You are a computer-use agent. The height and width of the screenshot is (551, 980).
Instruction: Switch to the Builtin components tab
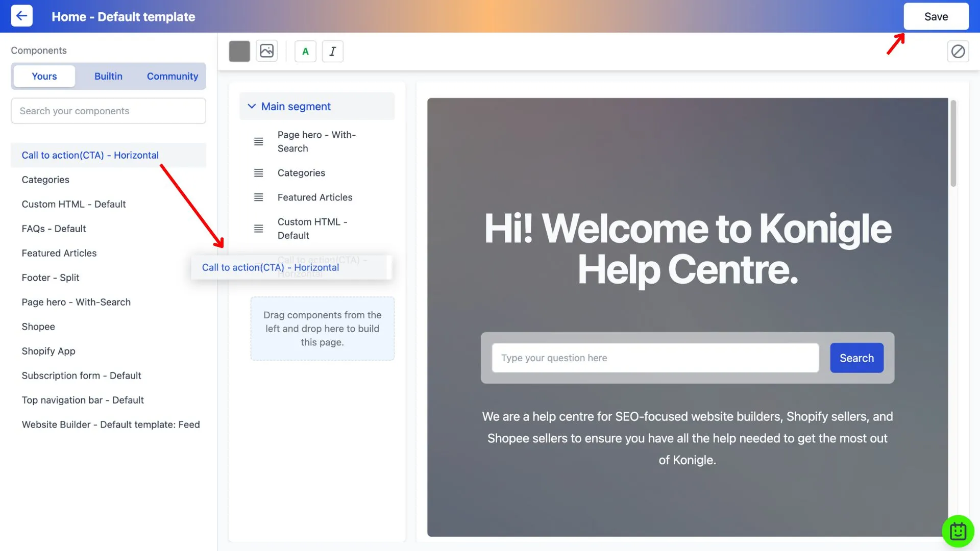pos(108,76)
